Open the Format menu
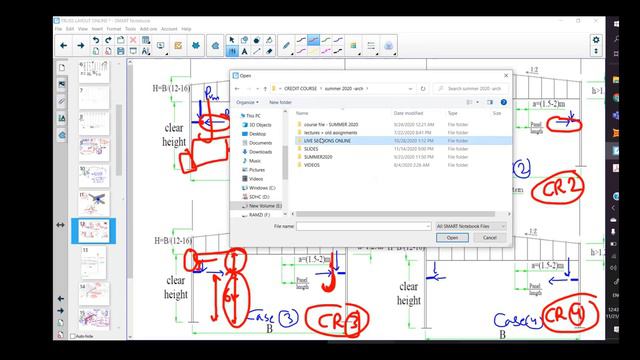Image resolution: width=640 pixels, height=360 pixels. pyautogui.click(x=114, y=29)
